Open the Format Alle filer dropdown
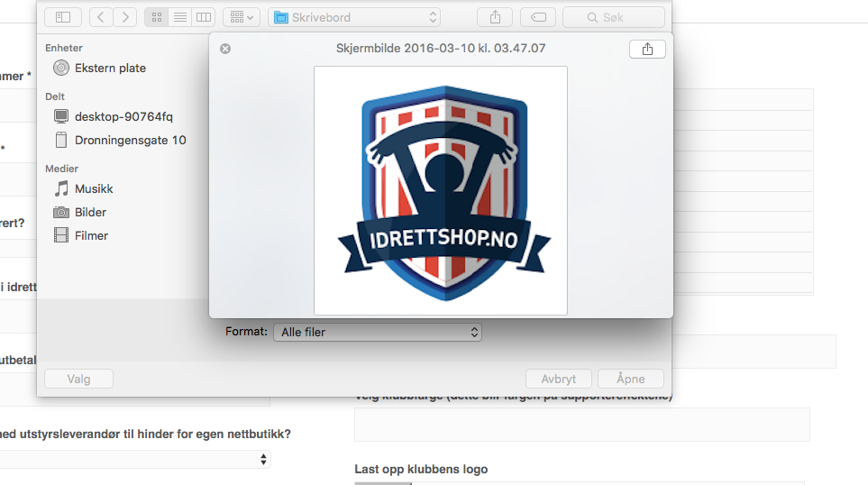 tap(378, 332)
